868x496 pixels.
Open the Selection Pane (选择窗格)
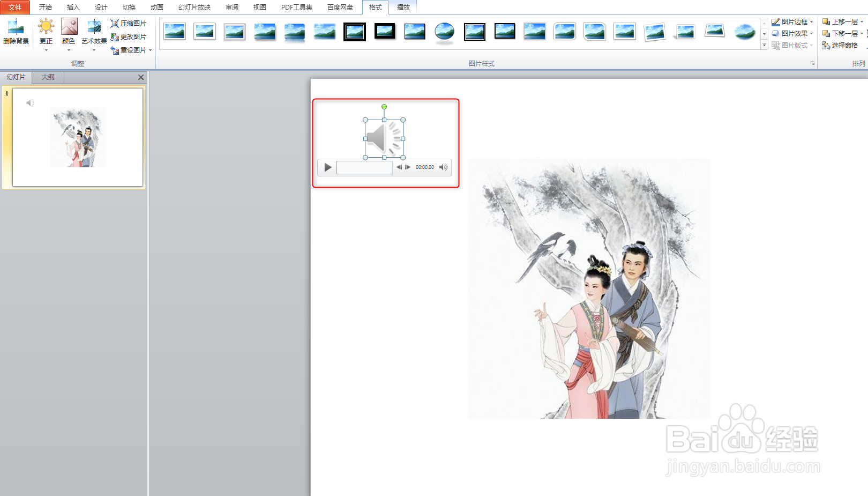[840, 45]
